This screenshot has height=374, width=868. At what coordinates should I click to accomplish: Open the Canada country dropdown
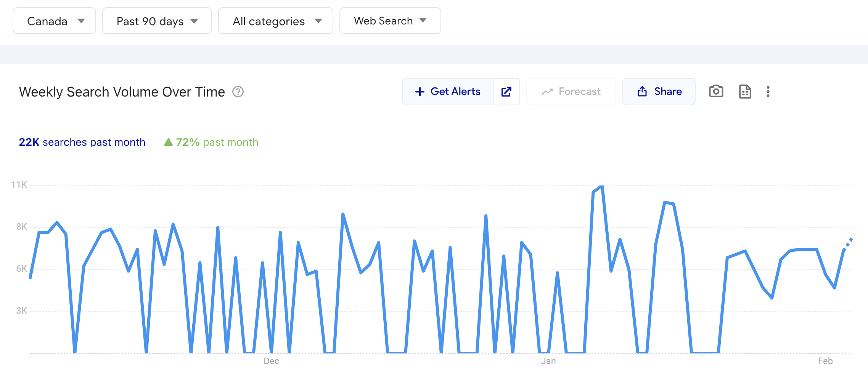point(54,21)
